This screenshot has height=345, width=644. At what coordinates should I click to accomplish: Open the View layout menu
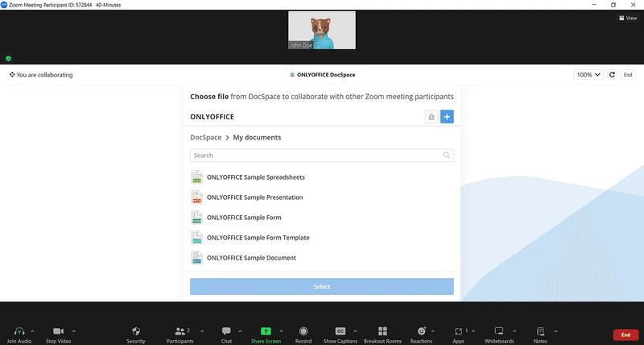628,18
